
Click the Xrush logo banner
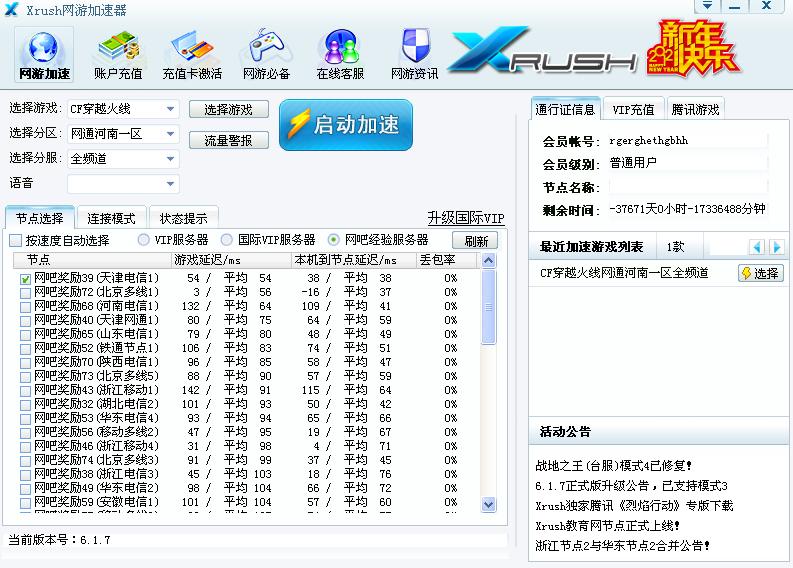(542, 51)
